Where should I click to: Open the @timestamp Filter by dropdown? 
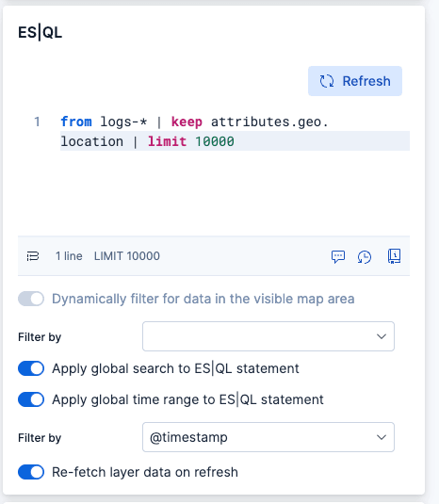tap(268, 437)
